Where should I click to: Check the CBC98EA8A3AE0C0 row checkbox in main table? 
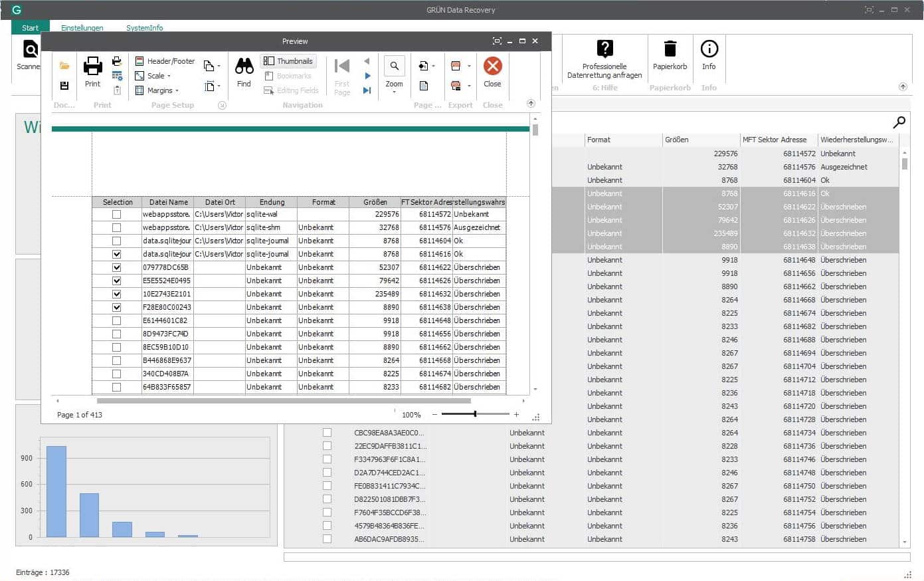[x=327, y=432]
